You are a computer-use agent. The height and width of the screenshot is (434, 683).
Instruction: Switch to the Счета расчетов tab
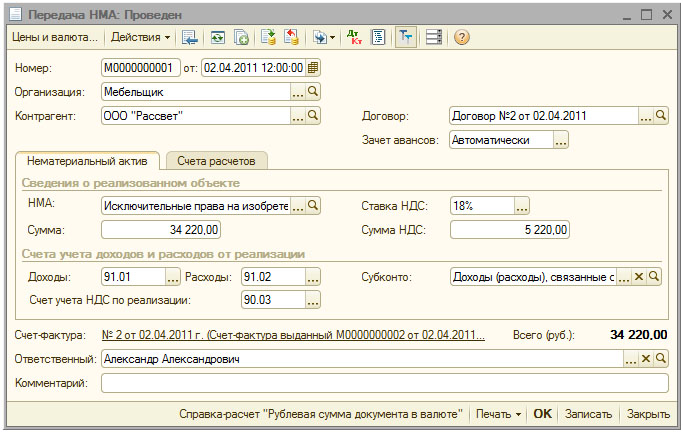coord(216,161)
